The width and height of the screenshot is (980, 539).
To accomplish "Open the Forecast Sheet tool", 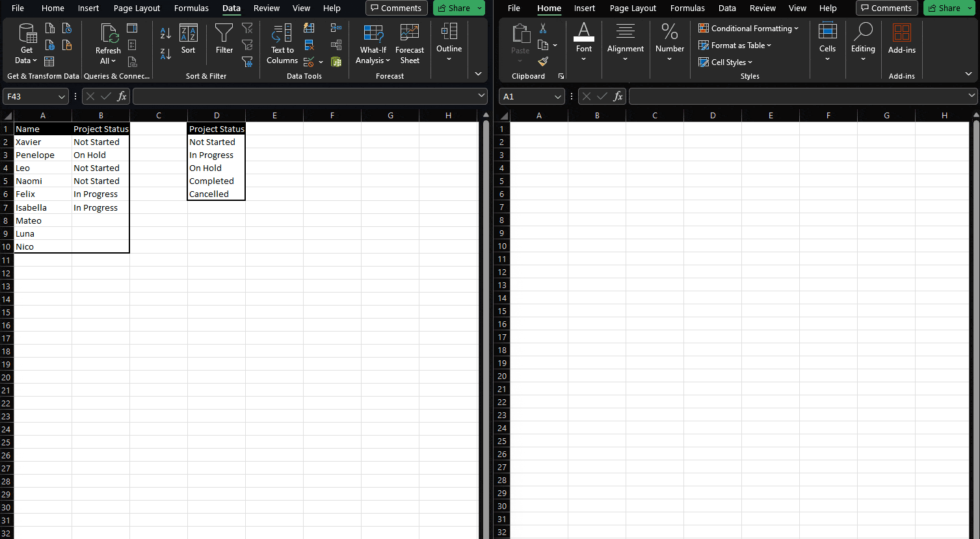I will (x=410, y=44).
